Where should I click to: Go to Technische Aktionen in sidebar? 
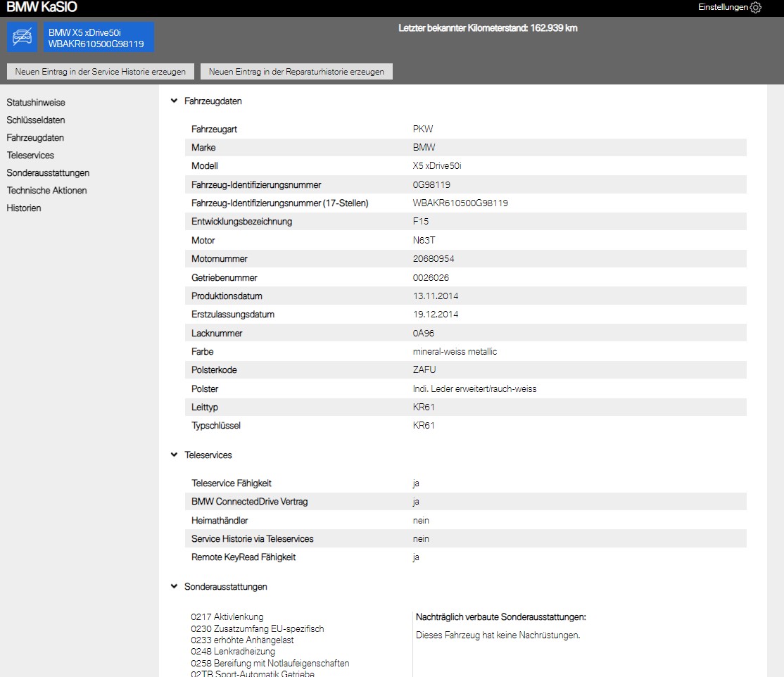tap(46, 190)
